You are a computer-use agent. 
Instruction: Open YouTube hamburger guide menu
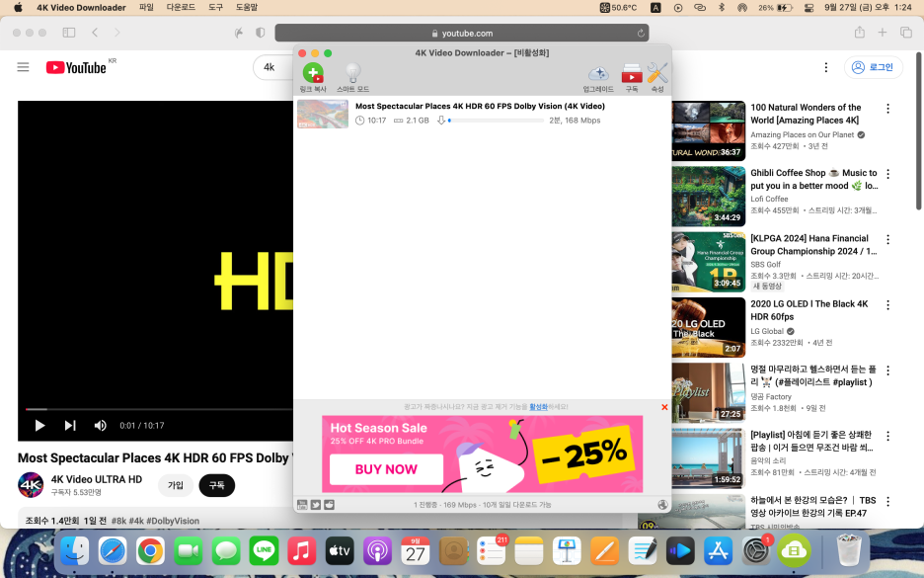23,67
